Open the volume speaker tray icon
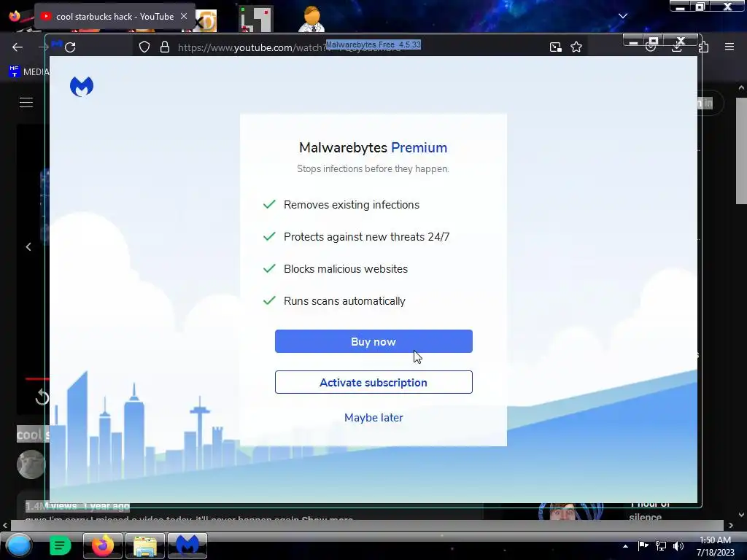 (x=678, y=545)
